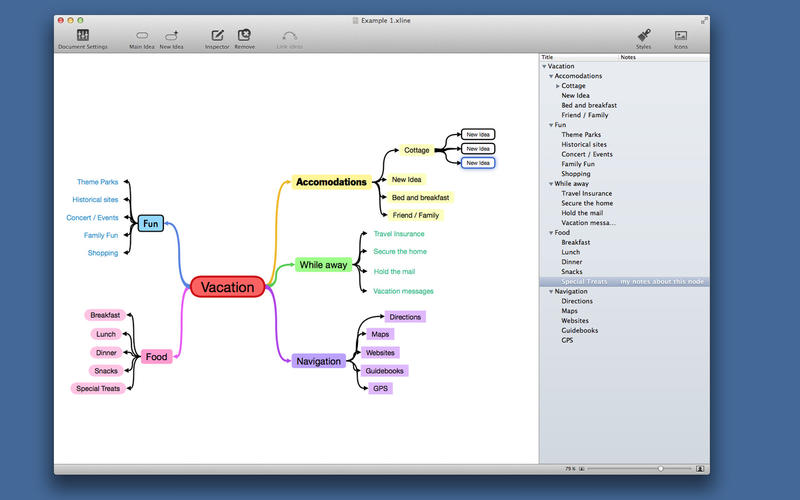Add a New Idea using toolbar
The width and height of the screenshot is (800, 500).
(x=171, y=36)
